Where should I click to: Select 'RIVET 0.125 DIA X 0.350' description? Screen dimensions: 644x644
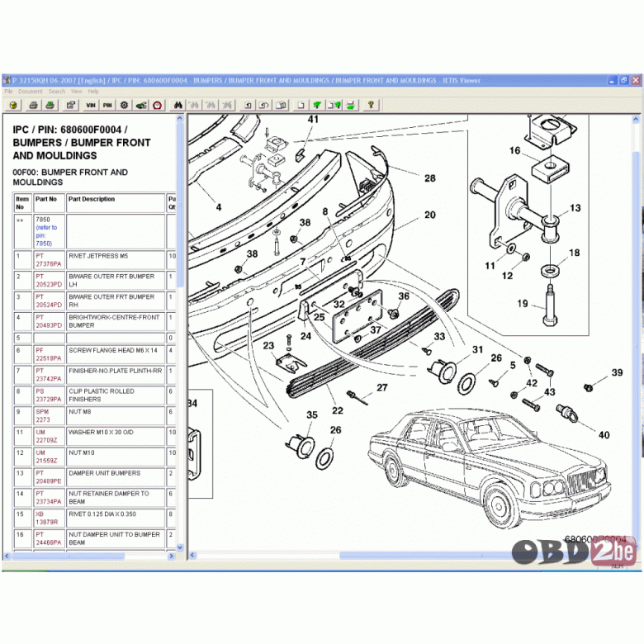pyautogui.click(x=116, y=519)
